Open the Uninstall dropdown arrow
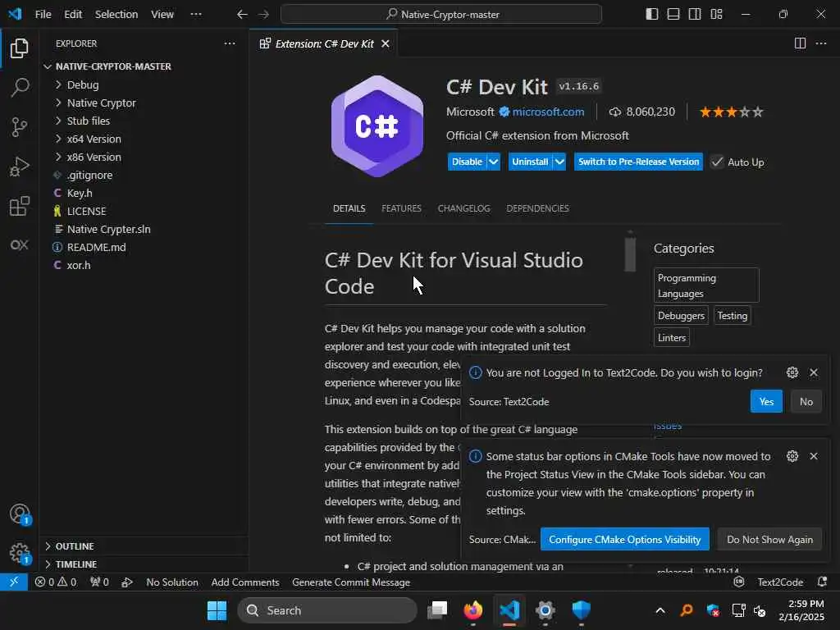840x630 pixels. pyautogui.click(x=559, y=162)
